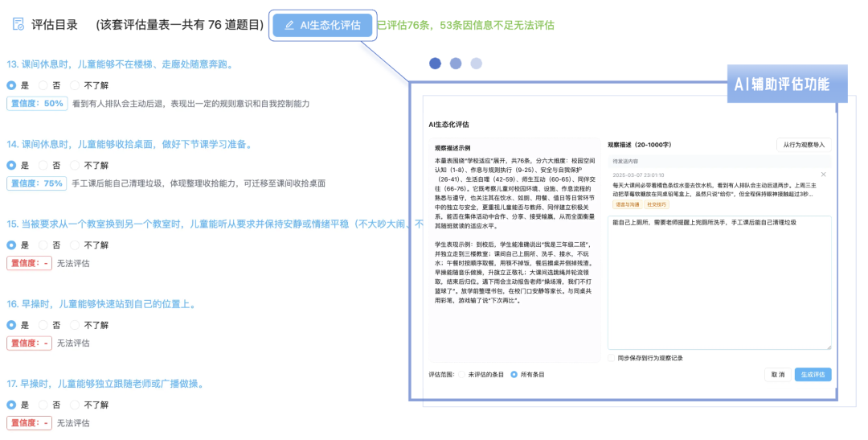Click the 评估范围 label in dialog
The height and width of the screenshot is (440, 868).
[x=441, y=375]
